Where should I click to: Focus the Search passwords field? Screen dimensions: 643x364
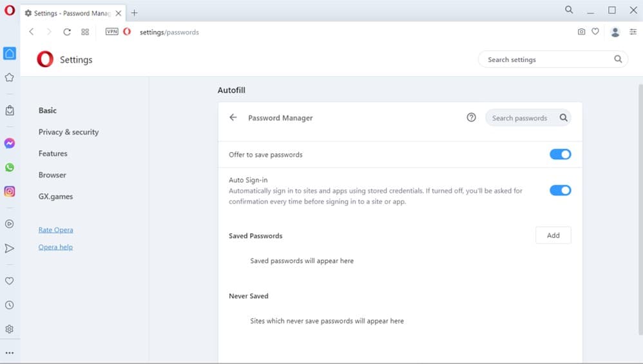point(521,118)
